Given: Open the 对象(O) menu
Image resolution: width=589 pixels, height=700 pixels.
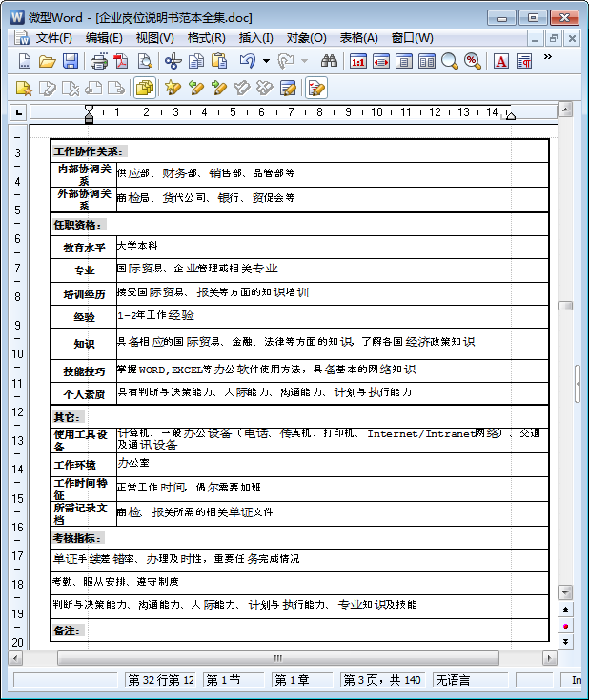Looking at the screenshot, I should click(306, 38).
